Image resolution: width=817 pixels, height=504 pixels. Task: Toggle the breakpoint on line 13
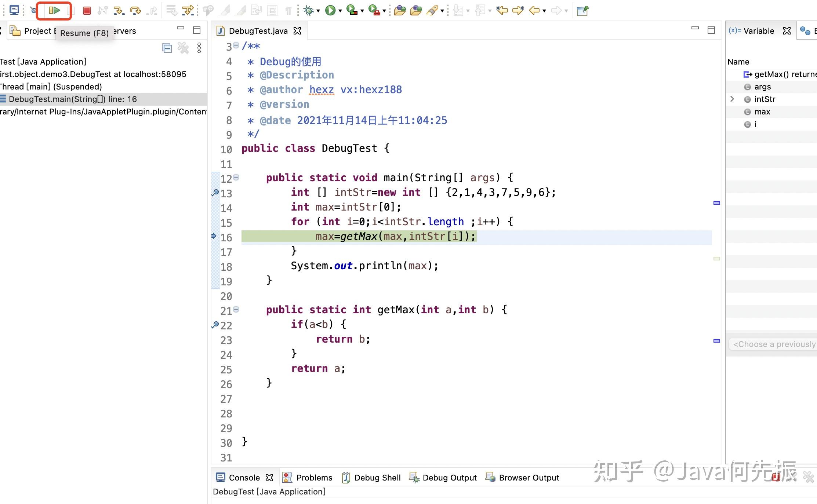click(215, 193)
